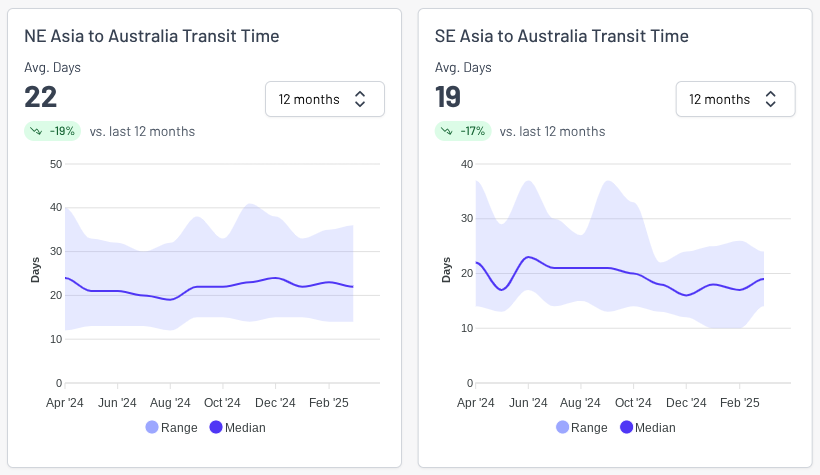Click Avg. Days label in SE Asia card
The image size is (820, 475).
463,67
